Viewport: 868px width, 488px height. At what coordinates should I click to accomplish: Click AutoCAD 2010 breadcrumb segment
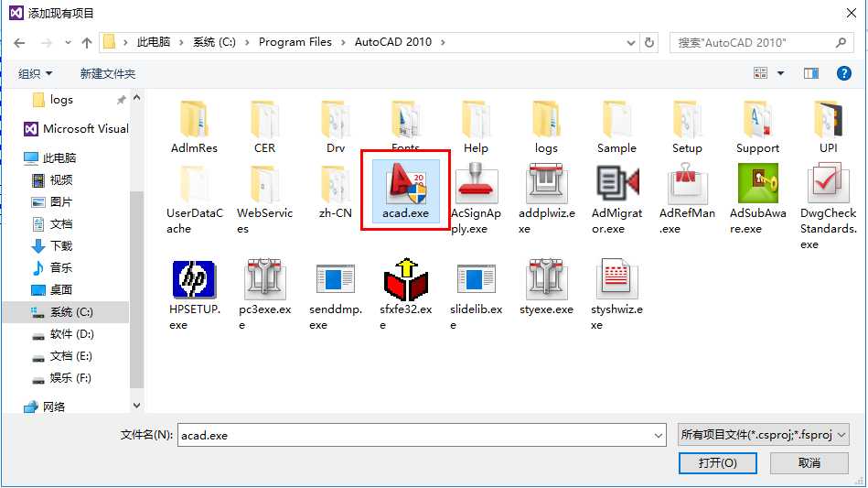coord(393,42)
